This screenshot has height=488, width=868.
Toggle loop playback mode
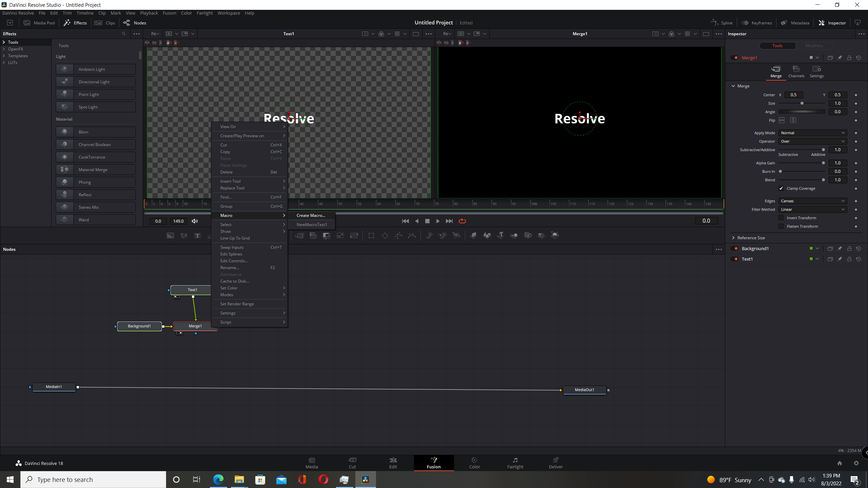pyautogui.click(x=462, y=221)
